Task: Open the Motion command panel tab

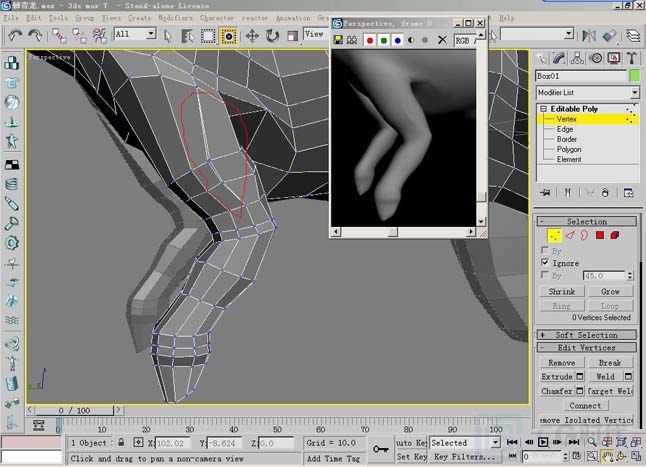Action: pos(596,58)
